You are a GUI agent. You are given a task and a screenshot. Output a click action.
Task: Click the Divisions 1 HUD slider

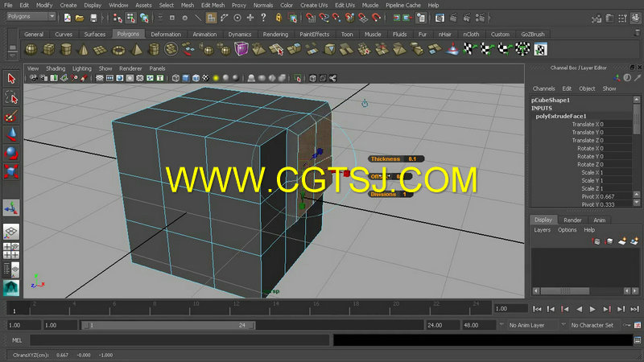390,194
